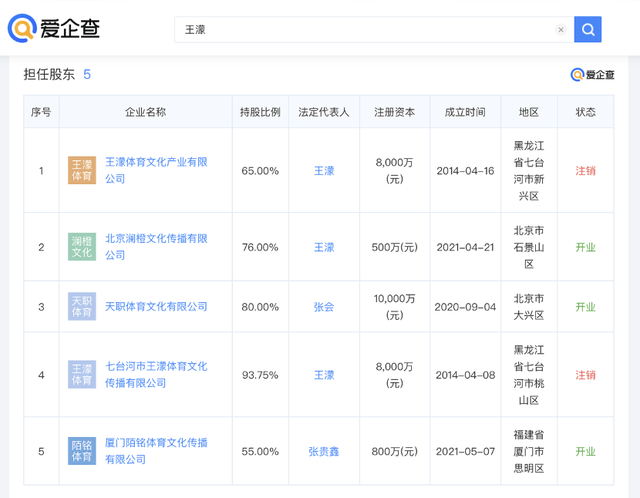The image size is (640, 498).
Task: Select the 2021-05-07 founding date
Action: click(x=465, y=451)
